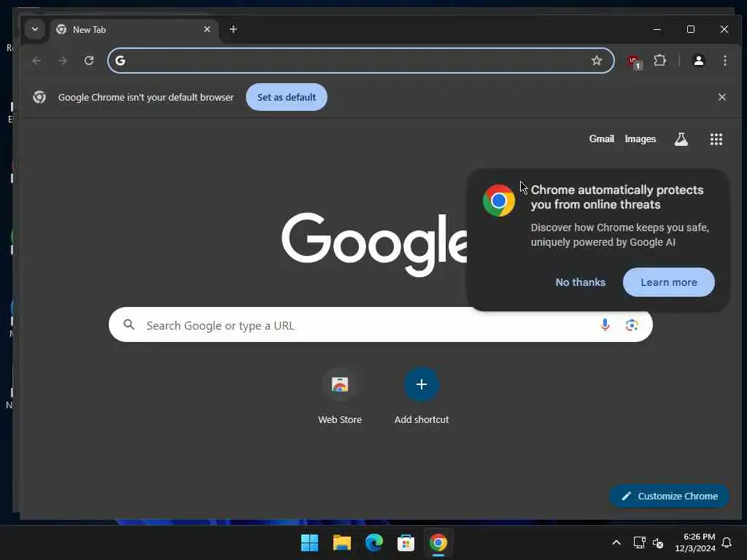
Task: Click the Set as default button
Action: coord(286,97)
